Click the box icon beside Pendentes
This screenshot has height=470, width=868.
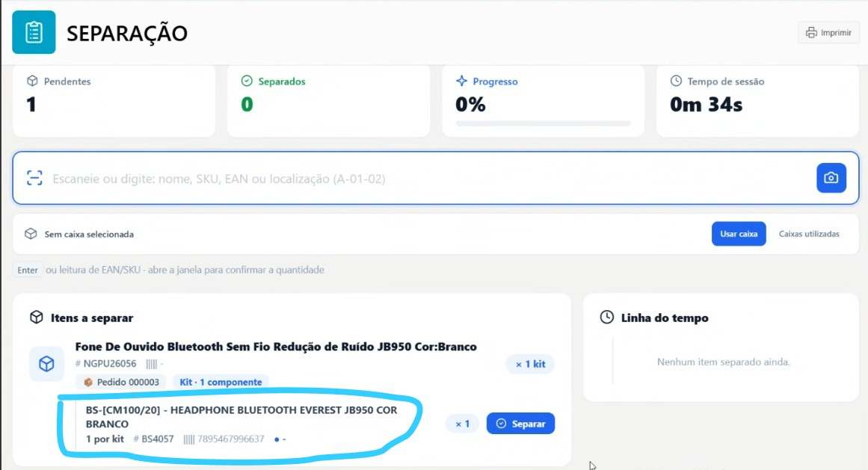(32, 81)
